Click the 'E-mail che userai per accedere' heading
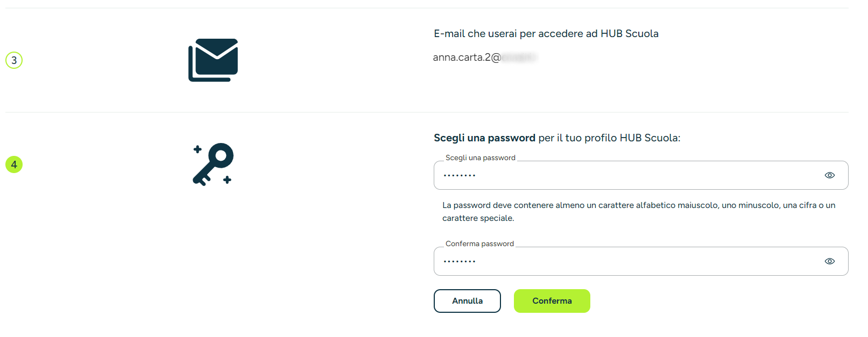The image size is (868, 337). pyautogui.click(x=546, y=34)
